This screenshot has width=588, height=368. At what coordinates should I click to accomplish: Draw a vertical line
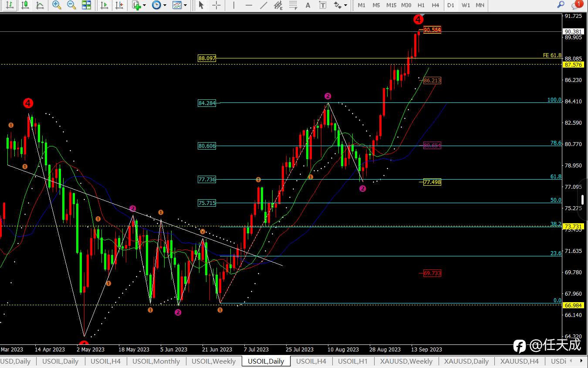[x=234, y=5]
